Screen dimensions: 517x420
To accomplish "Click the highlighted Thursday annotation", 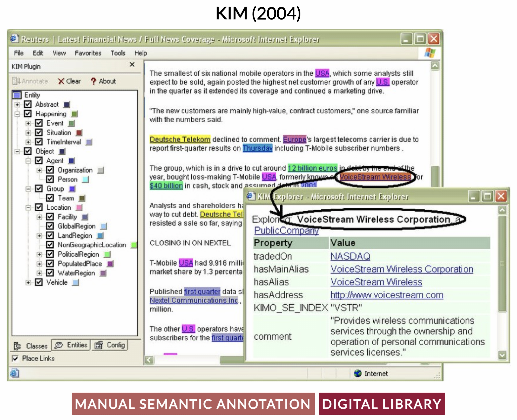I will tap(257, 148).
